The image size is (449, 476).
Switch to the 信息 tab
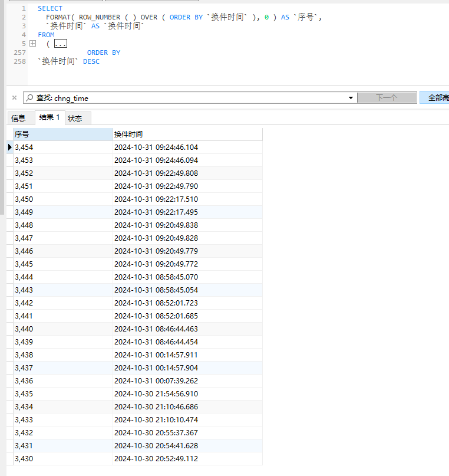point(19,118)
